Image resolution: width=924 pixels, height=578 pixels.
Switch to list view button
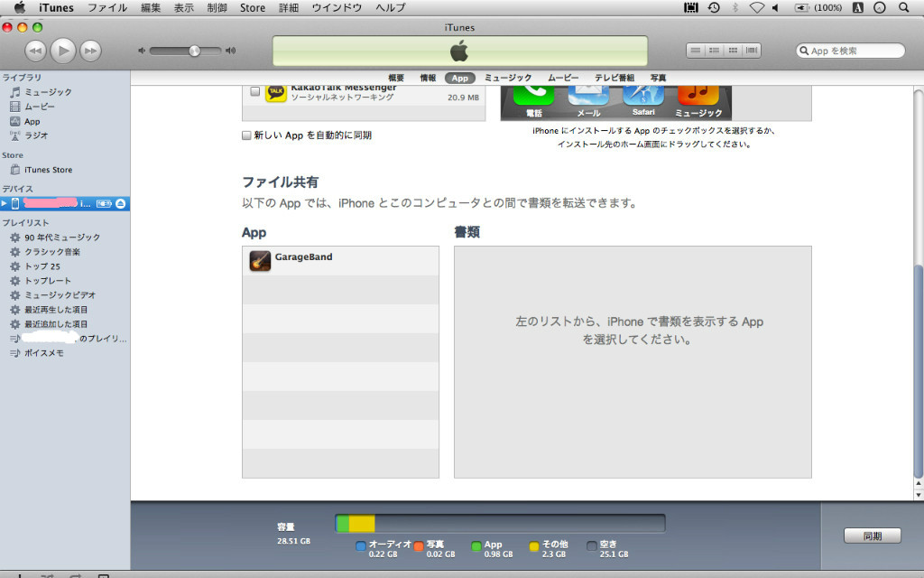point(696,51)
